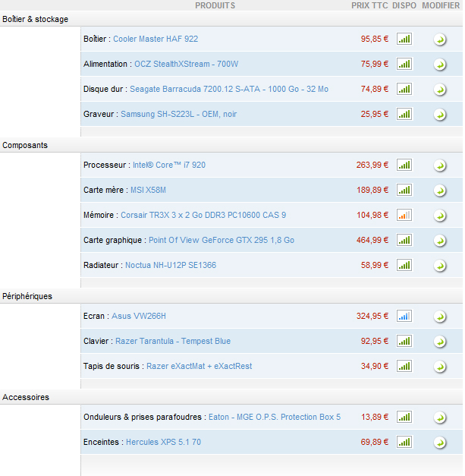Click modify arrow for Hercules XPS 5.1 70
Viewport: 465px width, 476px height.
coord(440,443)
